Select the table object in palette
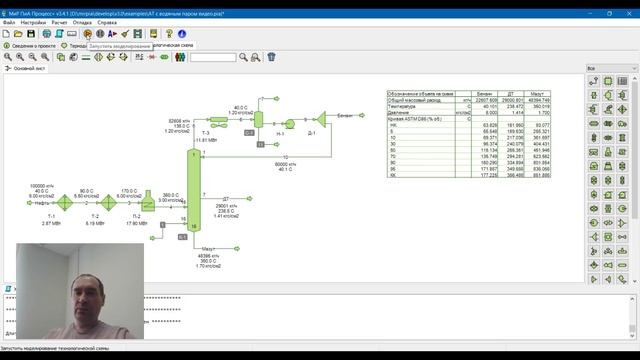 point(622,81)
